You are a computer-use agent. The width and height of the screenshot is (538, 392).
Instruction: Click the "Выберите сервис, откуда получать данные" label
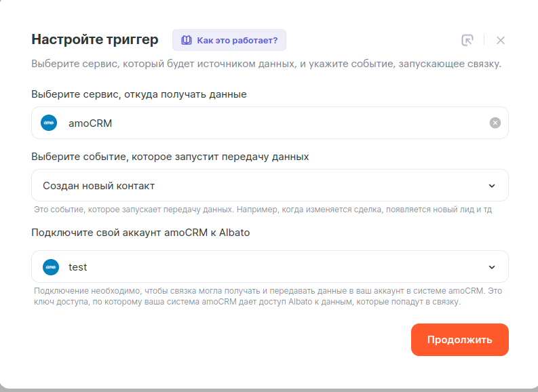(139, 94)
